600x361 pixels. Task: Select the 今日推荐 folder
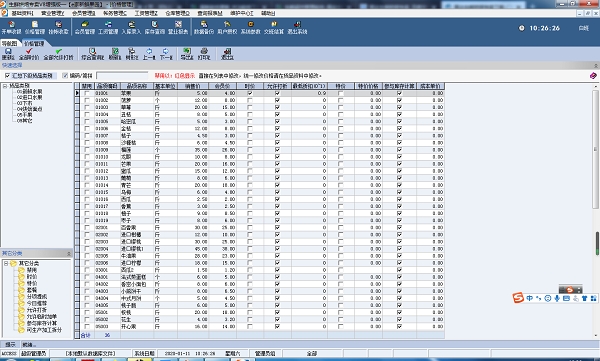[37, 303]
